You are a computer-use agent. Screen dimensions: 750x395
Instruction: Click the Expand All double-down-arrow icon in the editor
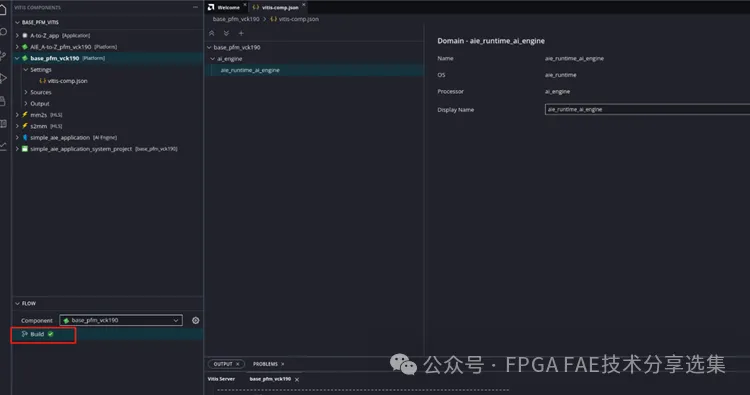[226, 33]
